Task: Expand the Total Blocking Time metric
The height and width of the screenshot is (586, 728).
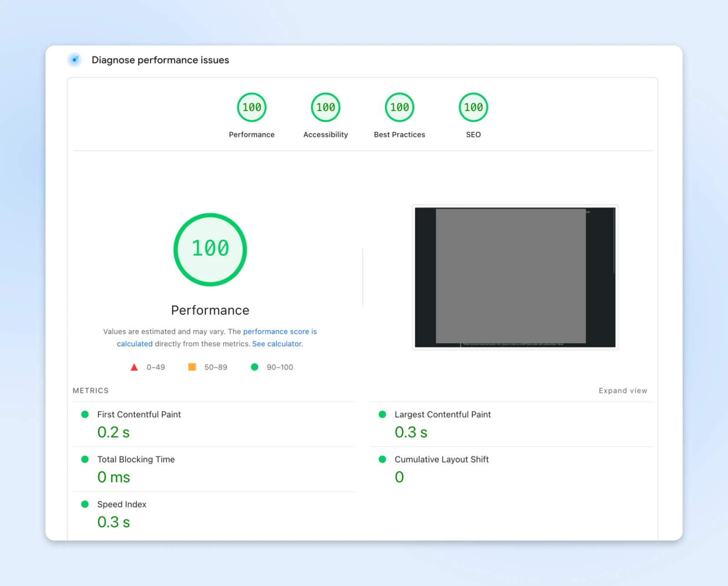Action: [x=136, y=460]
